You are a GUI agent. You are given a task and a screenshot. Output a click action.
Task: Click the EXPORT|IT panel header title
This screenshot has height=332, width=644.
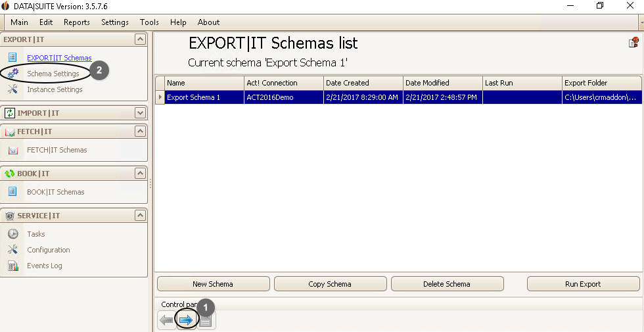pos(24,39)
